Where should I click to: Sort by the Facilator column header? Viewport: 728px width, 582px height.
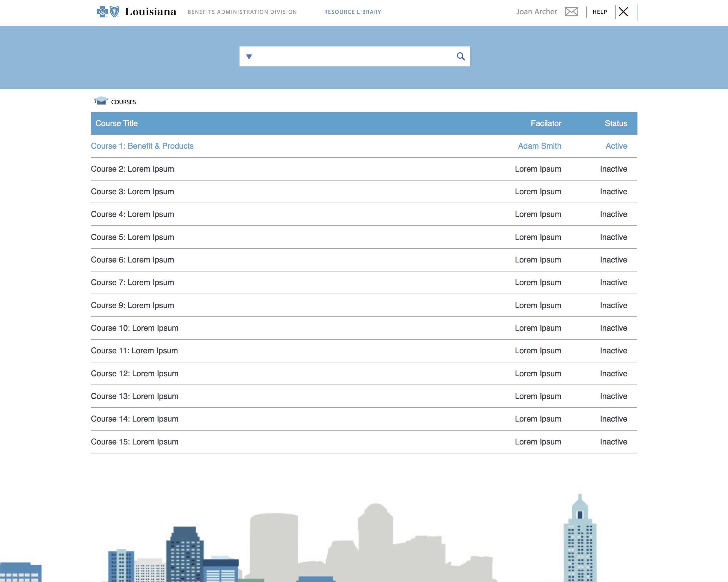click(546, 124)
